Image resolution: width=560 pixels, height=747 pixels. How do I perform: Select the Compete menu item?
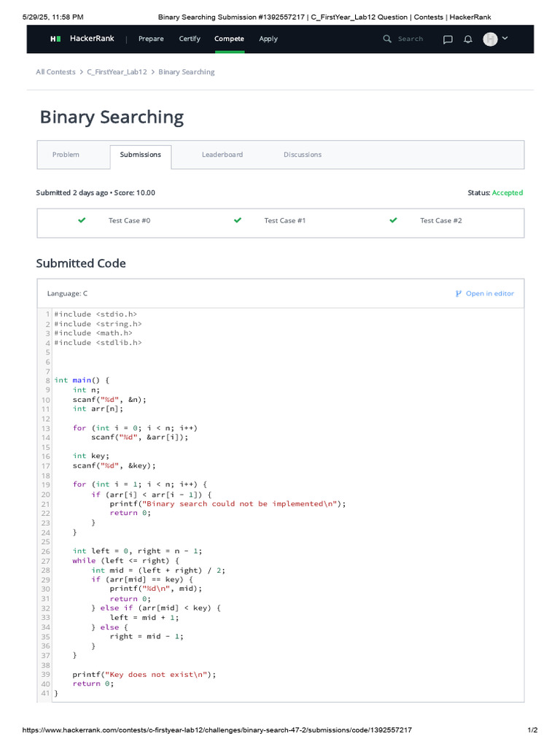click(229, 39)
